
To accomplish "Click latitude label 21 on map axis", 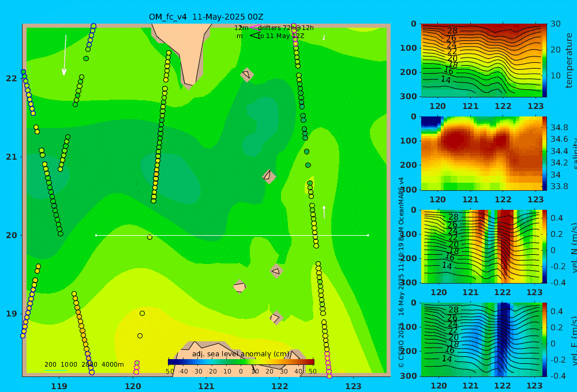I will [x=12, y=157].
